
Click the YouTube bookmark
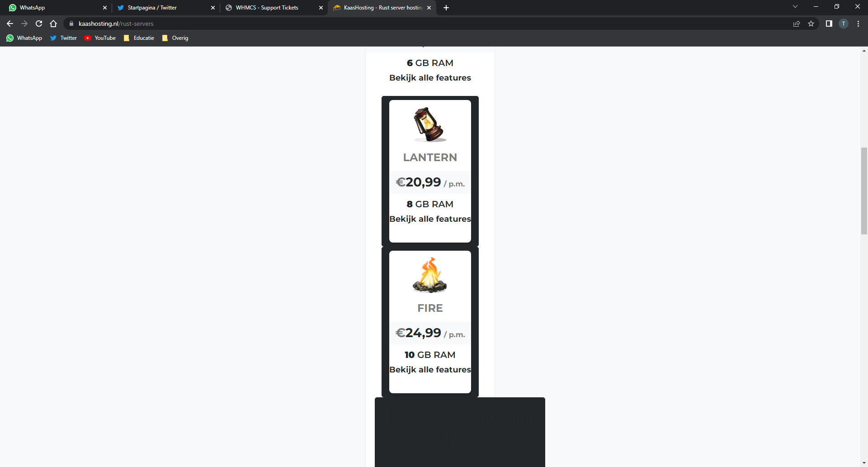tap(100, 38)
